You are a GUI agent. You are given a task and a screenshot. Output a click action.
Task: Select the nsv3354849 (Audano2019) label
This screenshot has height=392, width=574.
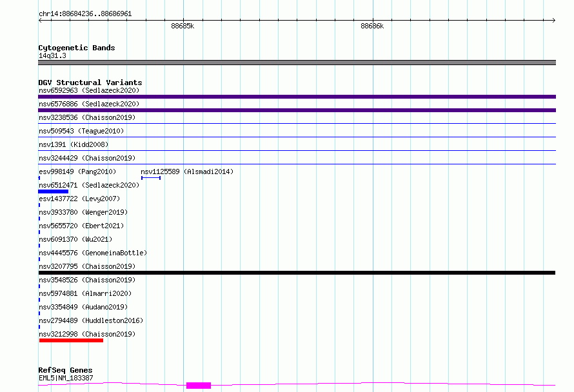(83, 307)
